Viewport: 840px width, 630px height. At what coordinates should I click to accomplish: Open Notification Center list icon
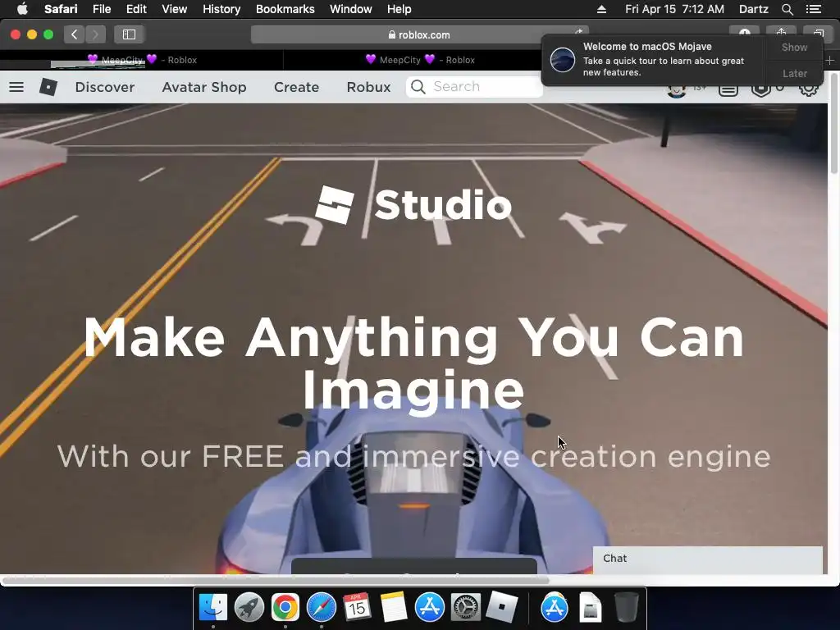click(813, 9)
